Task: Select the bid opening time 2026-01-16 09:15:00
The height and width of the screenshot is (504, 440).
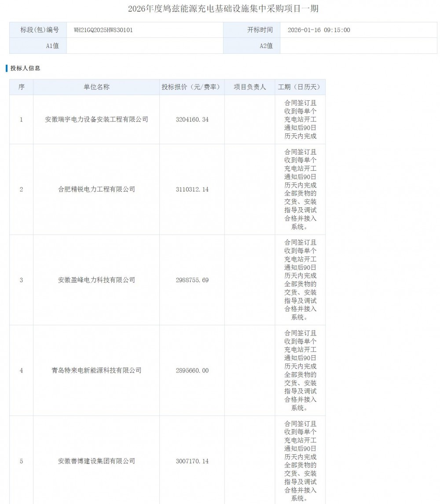Action: (319, 30)
